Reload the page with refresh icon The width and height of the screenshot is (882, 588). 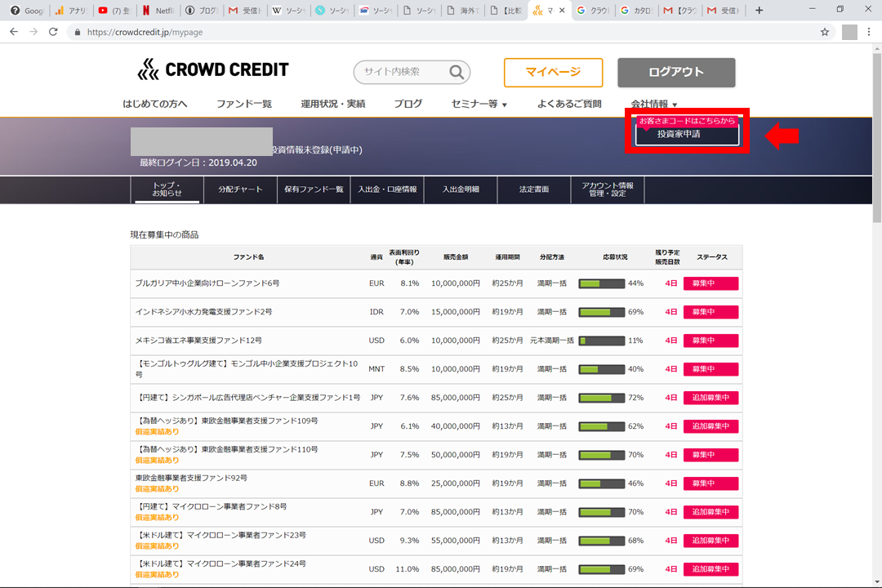tap(53, 32)
